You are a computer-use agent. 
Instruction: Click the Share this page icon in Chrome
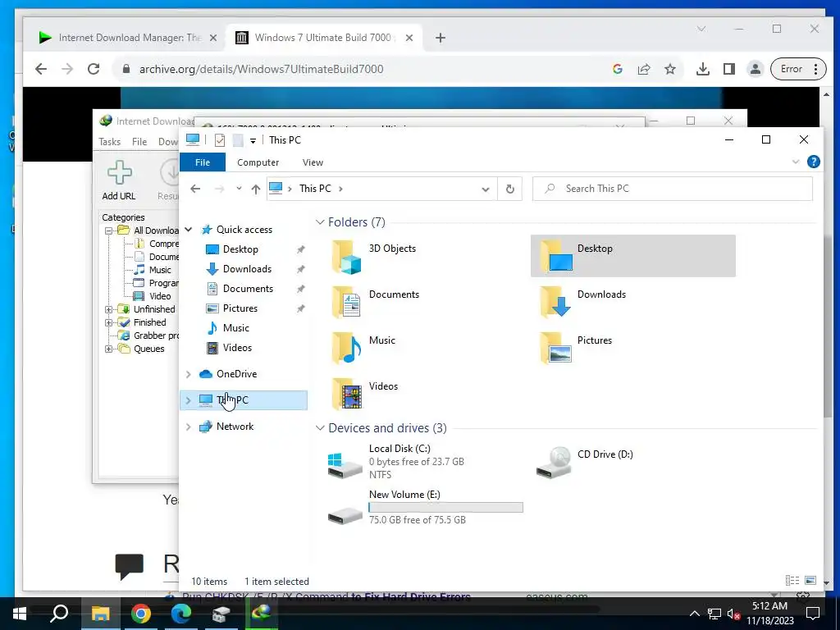[x=644, y=69]
